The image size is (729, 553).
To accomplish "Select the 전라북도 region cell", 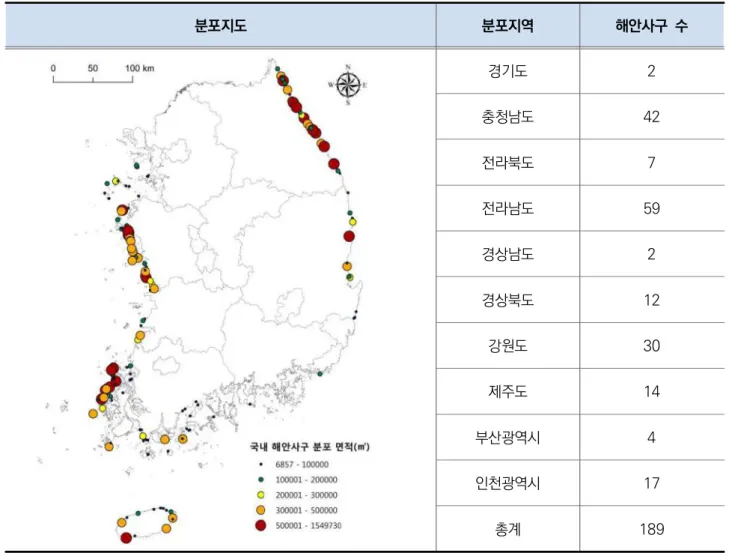I will coord(508,163).
